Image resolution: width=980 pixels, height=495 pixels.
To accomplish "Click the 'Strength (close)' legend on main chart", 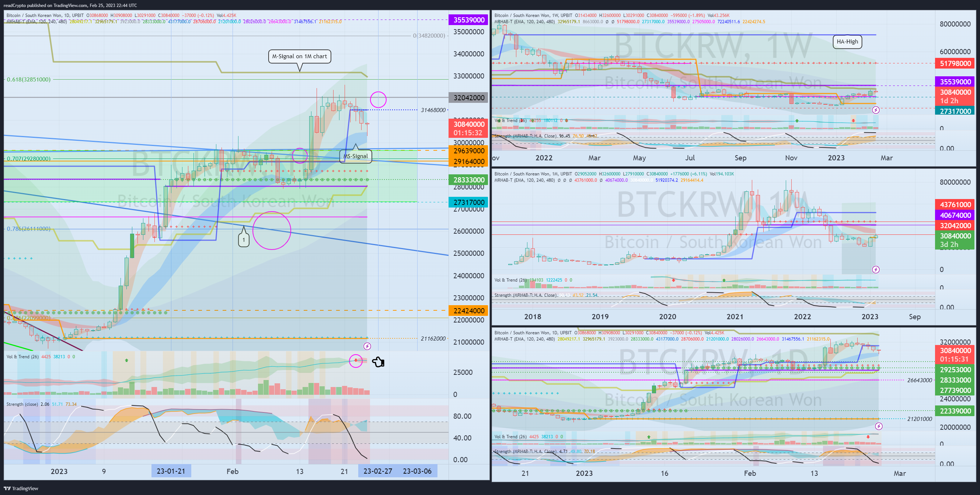I will pyautogui.click(x=22, y=404).
